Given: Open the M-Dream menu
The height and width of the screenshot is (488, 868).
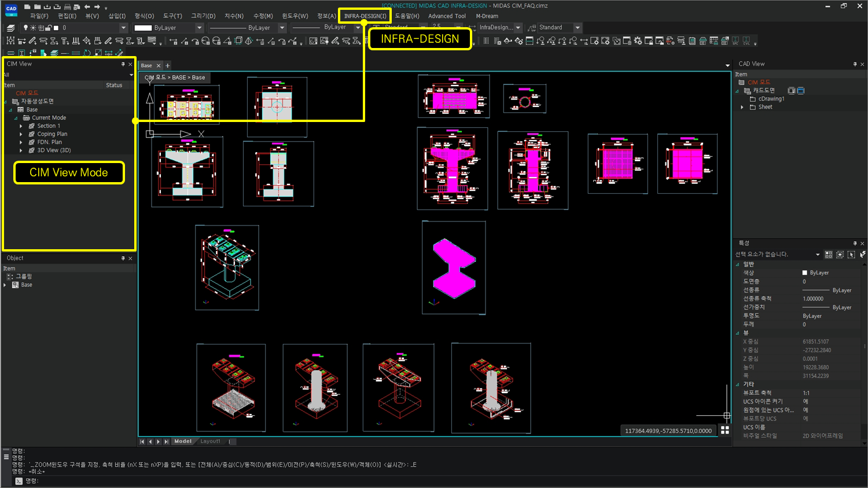Looking at the screenshot, I should [x=487, y=16].
